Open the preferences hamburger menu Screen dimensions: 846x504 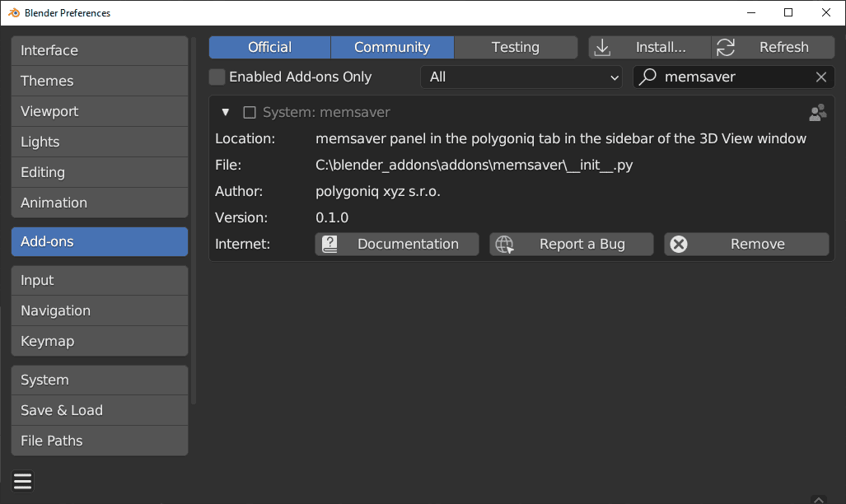point(22,481)
